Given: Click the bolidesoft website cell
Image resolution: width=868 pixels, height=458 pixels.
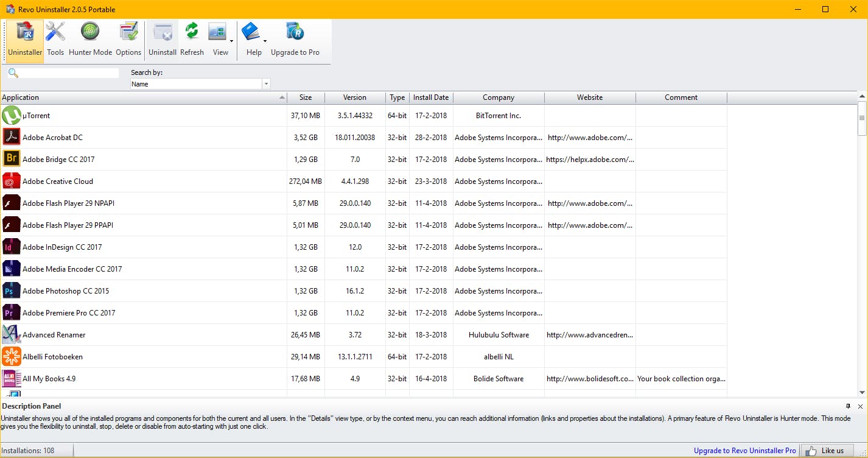Looking at the screenshot, I should coord(590,379).
